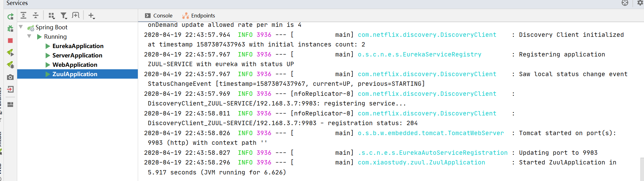Click the Running group label
Image resolution: width=644 pixels, height=181 pixels.
[x=55, y=37]
